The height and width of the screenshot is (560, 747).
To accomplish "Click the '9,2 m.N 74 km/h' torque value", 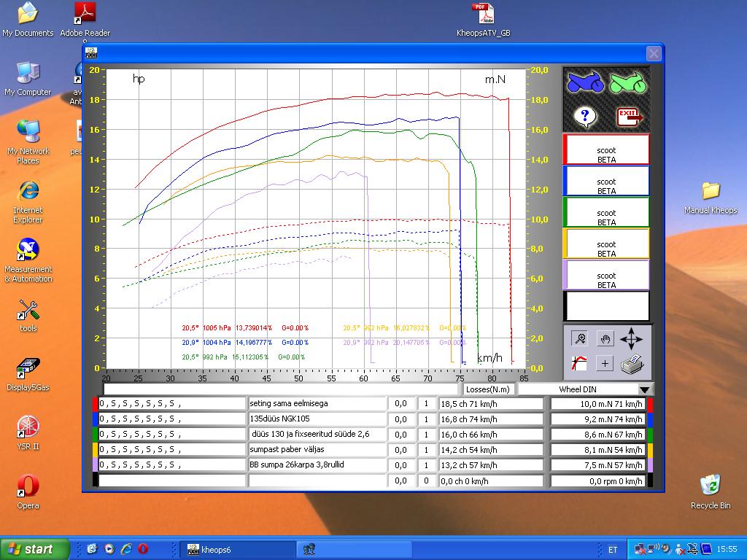I will pos(598,419).
